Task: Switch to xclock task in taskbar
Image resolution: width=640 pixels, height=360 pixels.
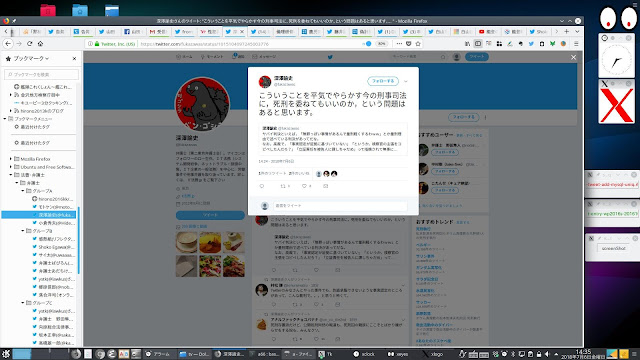Action: click(364, 354)
